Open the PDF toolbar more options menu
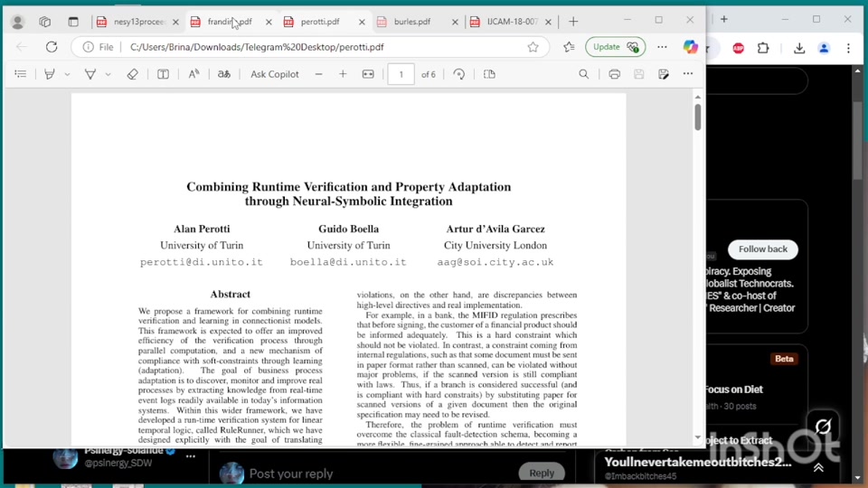This screenshot has height=488, width=868. point(688,74)
